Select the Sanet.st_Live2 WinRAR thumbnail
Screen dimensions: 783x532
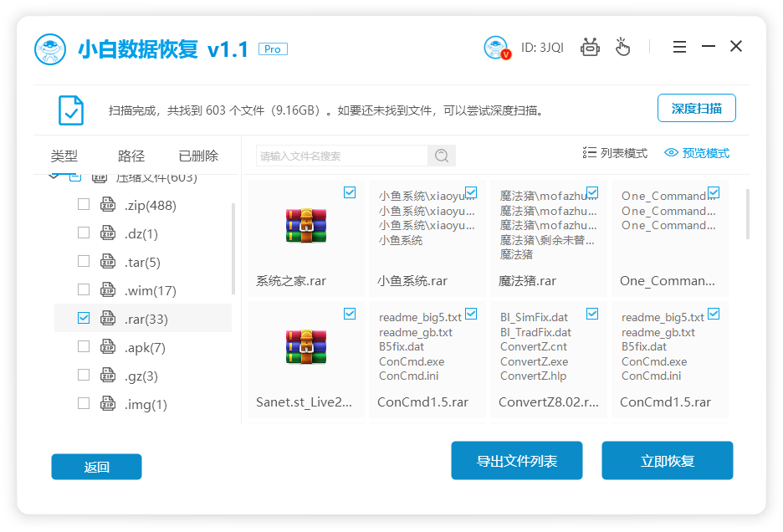(306, 346)
